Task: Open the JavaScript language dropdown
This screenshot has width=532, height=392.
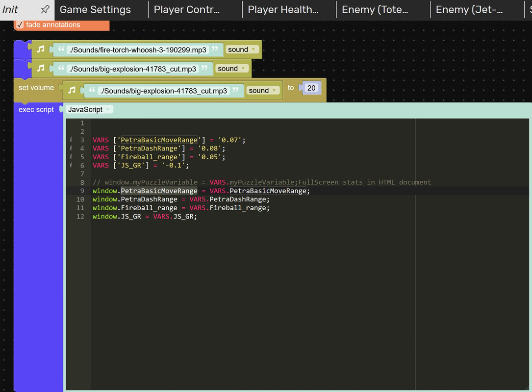Action: tap(89, 109)
